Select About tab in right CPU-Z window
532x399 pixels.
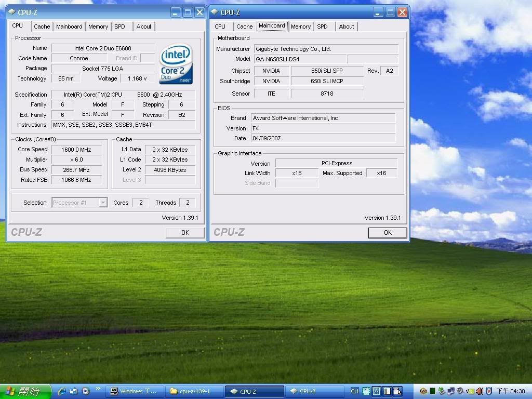346,26
